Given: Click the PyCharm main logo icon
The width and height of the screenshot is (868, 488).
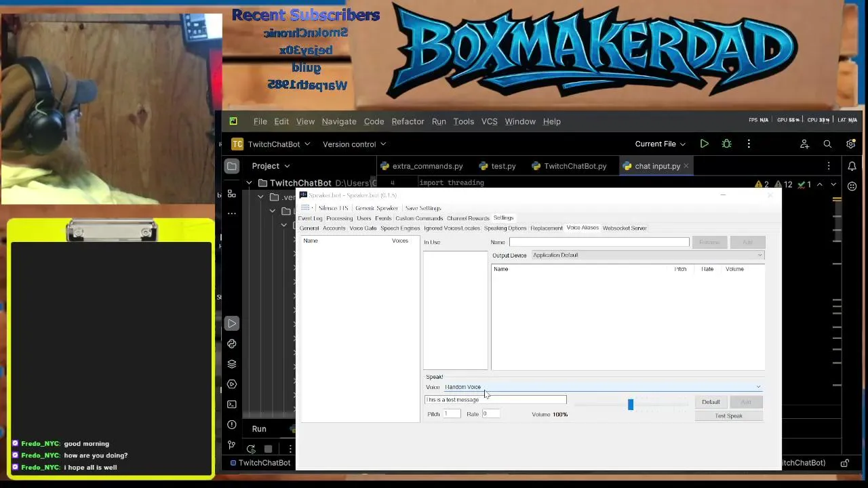Looking at the screenshot, I should click(x=233, y=121).
